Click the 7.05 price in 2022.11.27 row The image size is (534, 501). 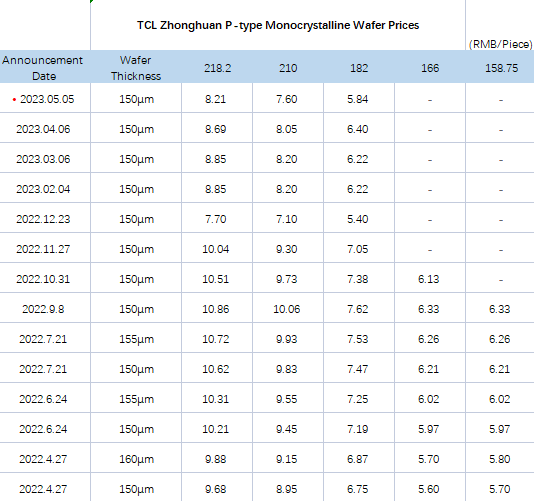click(359, 249)
